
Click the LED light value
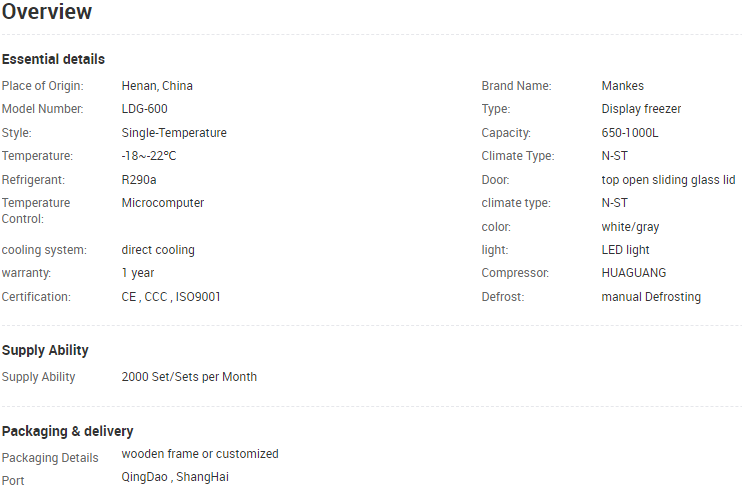(625, 250)
